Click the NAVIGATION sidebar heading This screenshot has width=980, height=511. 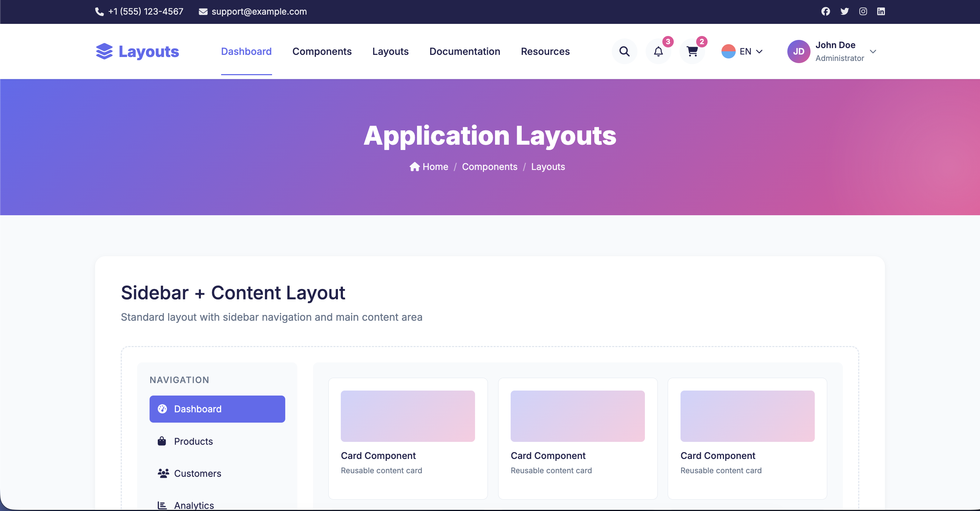click(179, 380)
